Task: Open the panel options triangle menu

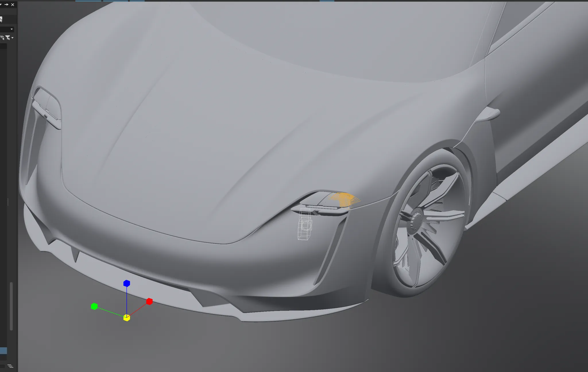Action: click(1, 5)
